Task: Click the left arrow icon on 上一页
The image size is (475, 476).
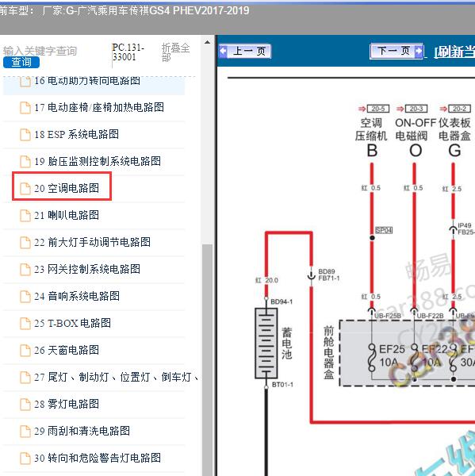Action: 223,51
